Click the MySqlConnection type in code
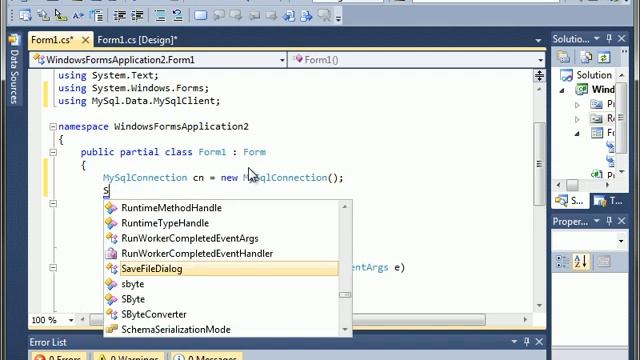640x360 pixels. coord(145,178)
